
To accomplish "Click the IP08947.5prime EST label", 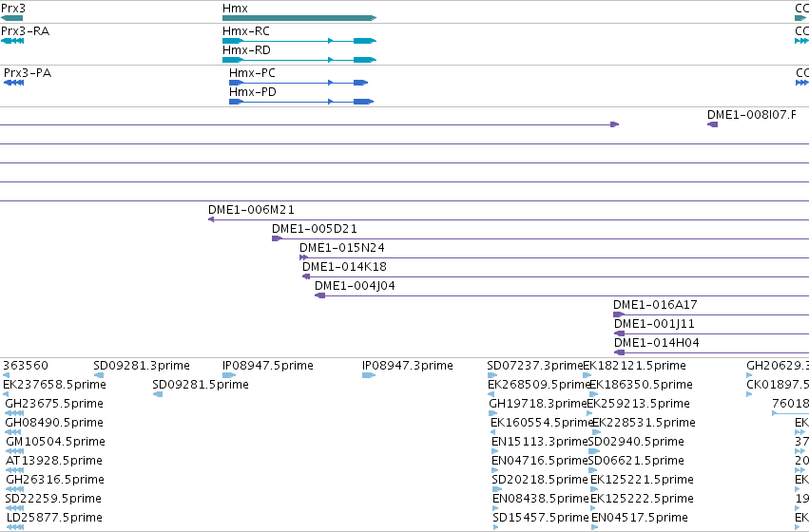I will pyautogui.click(x=268, y=366).
